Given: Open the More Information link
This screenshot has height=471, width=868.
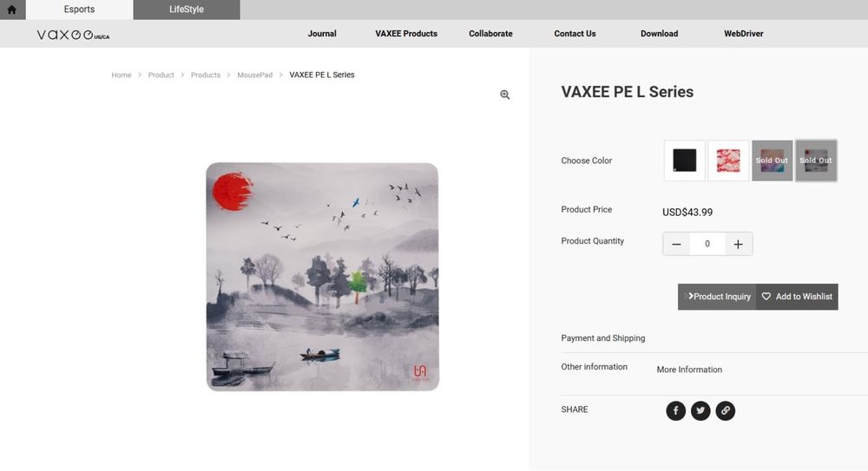Looking at the screenshot, I should pos(689,370).
